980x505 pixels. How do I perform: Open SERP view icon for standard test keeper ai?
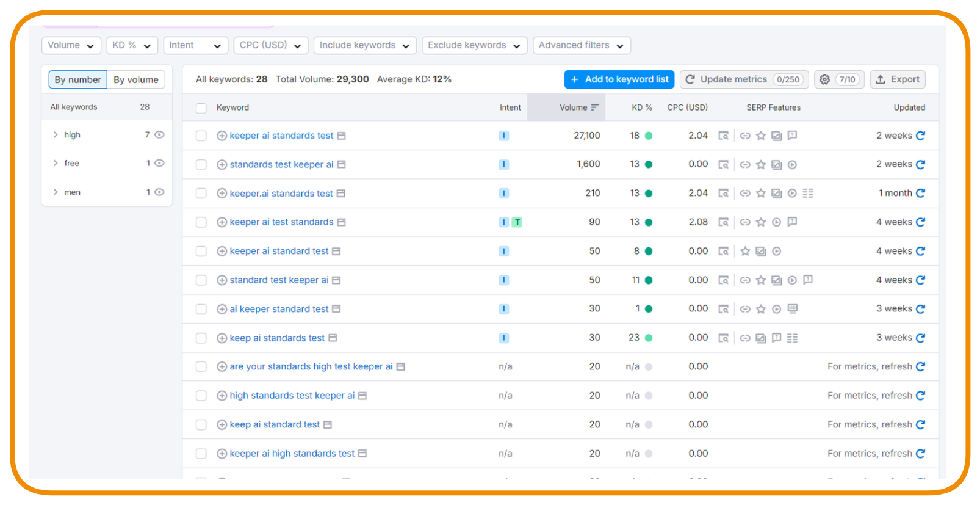[x=336, y=280]
